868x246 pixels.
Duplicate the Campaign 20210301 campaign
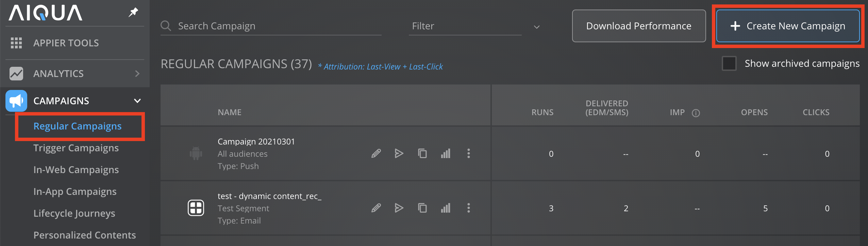click(x=422, y=154)
